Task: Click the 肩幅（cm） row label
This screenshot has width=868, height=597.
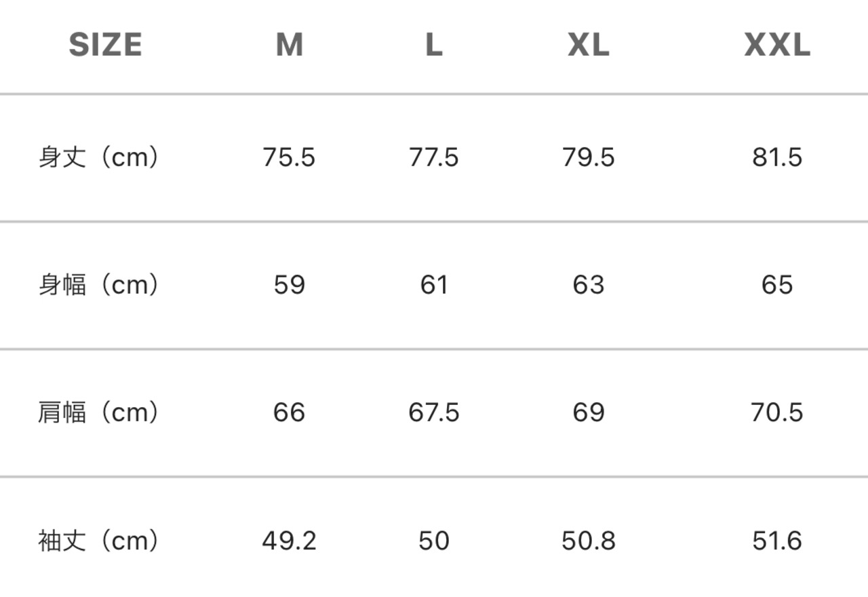Action: [x=100, y=412]
